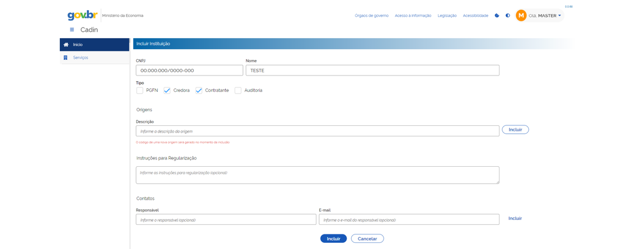Click the gov.br logo
This screenshot has width=644, height=249.
click(82, 15)
